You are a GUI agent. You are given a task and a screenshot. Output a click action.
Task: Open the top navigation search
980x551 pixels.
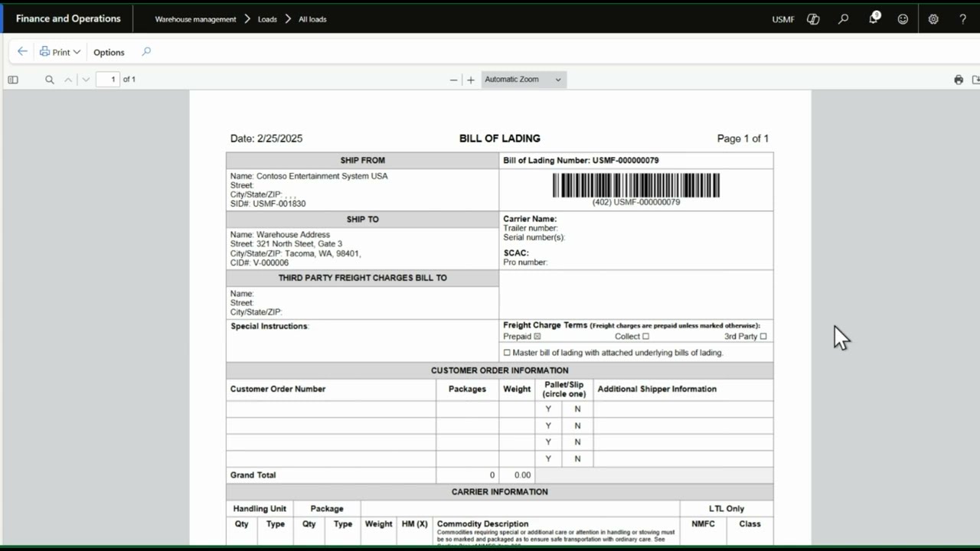click(843, 19)
